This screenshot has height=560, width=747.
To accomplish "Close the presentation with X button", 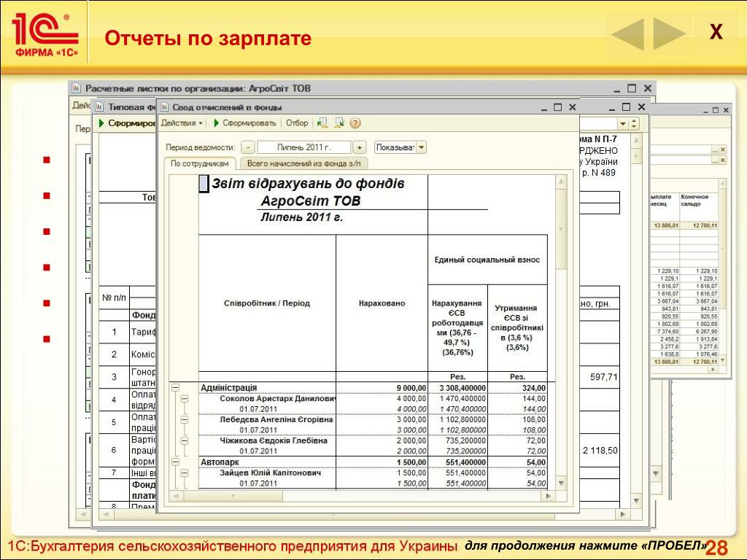I will (716, 33).
